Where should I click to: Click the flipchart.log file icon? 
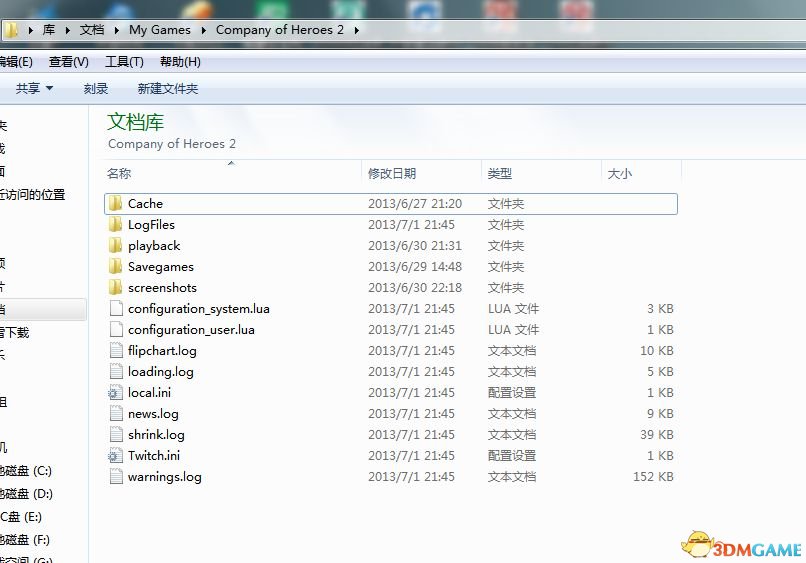coord(116,351)
